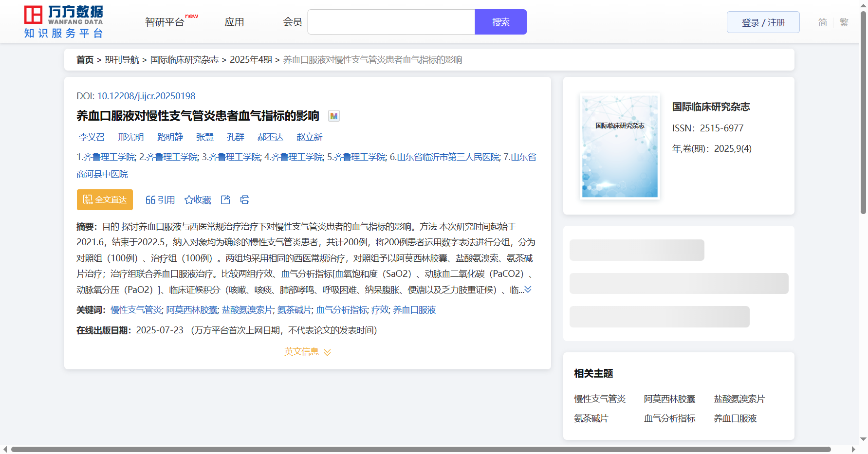Open related topic 血气分析指标
868x454 pixels.
point(669,418)
